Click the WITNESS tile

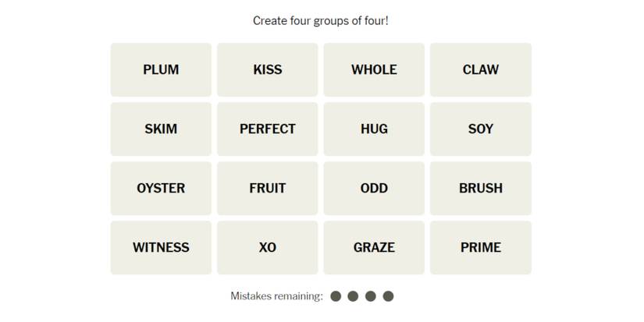click(x=161, y=247)
